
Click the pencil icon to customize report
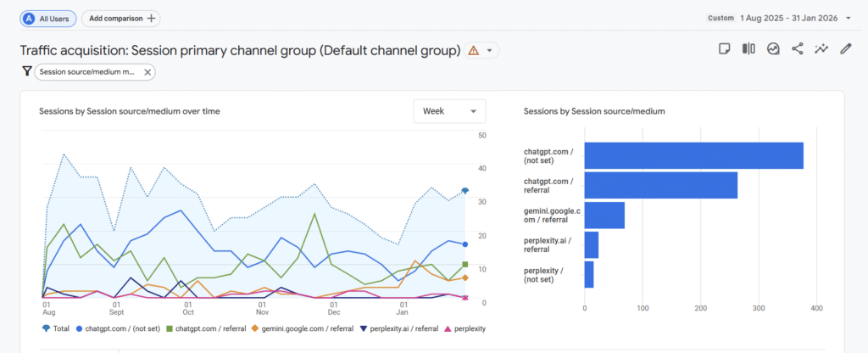(845, 49)
